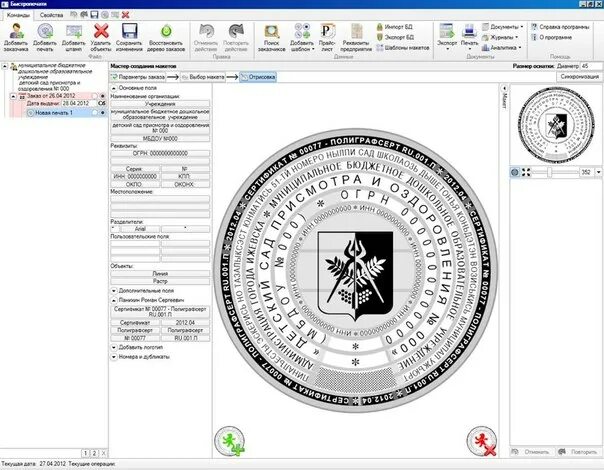This screenshot has height=470, width=604.
Task: Click the vertical Макет side tab
Action: tap(504, 97)
